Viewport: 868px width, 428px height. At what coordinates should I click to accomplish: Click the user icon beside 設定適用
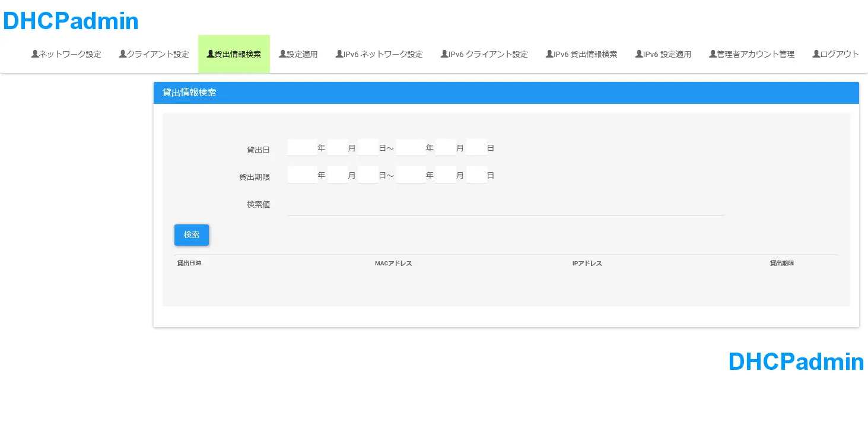[x=283, y=54]
